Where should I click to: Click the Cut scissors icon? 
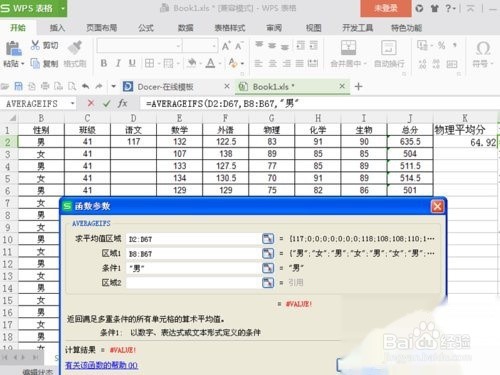tap(35, 45)
